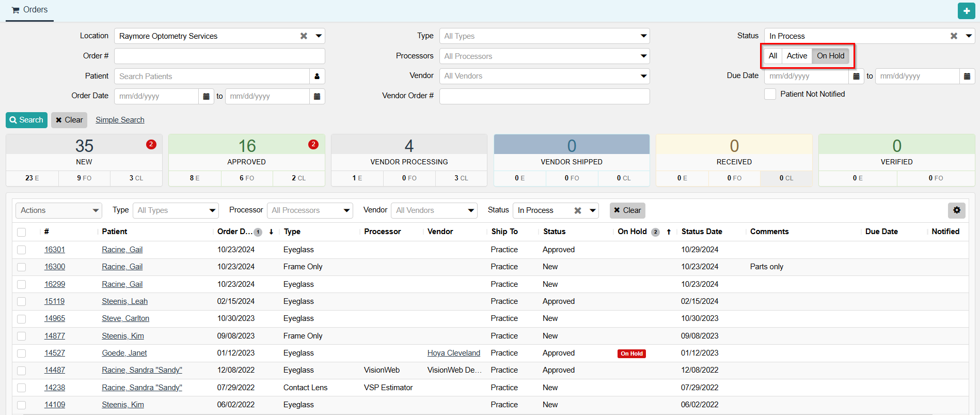Click Clear button beside Search
Image resolution: width=980 pixels, height=415 pixels.
pyautogui.click(x=69, y=120)
